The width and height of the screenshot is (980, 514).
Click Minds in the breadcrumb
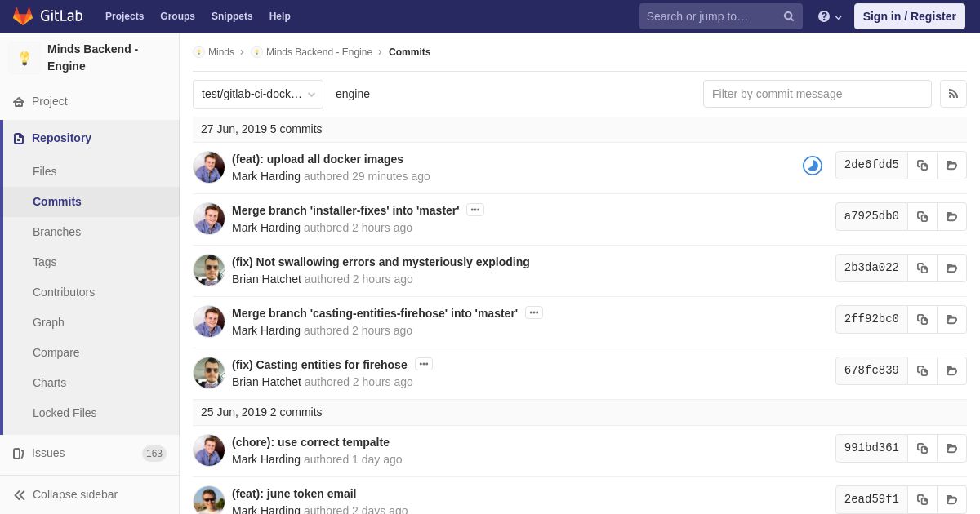tap(221, 52)
